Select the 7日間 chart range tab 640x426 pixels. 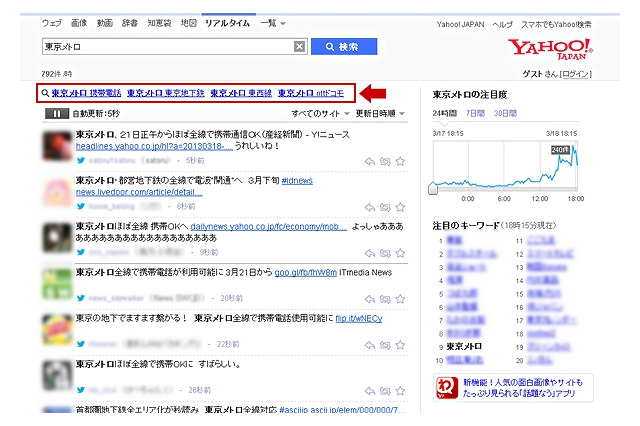point(475,113)
